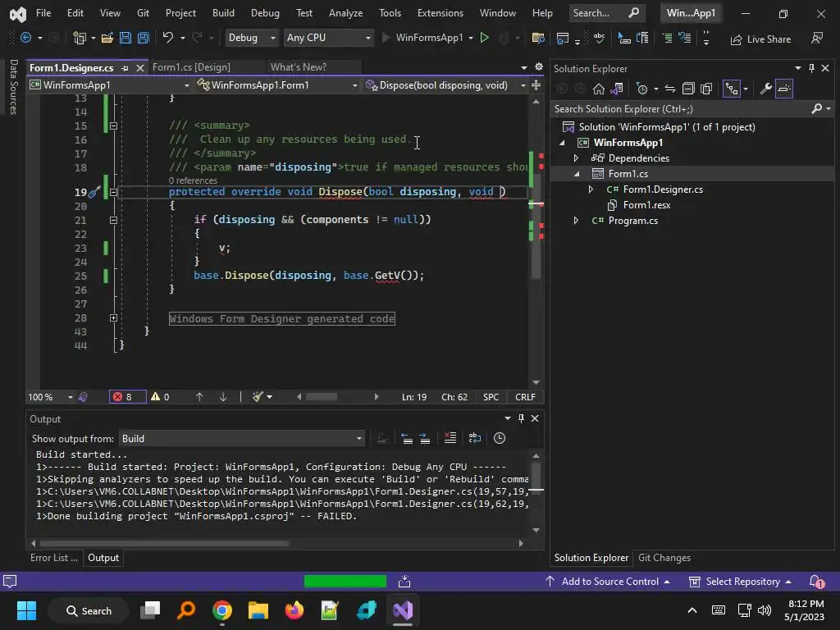Click the editor tab settings gear icon
The width and height of the screenshot is (840, 630).
click(539, 67)
